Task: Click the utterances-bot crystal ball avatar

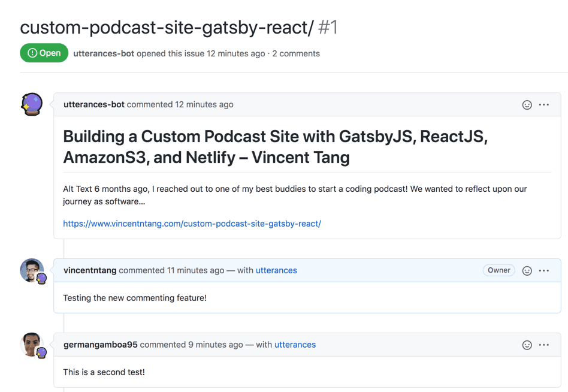Action: point(32,104)
